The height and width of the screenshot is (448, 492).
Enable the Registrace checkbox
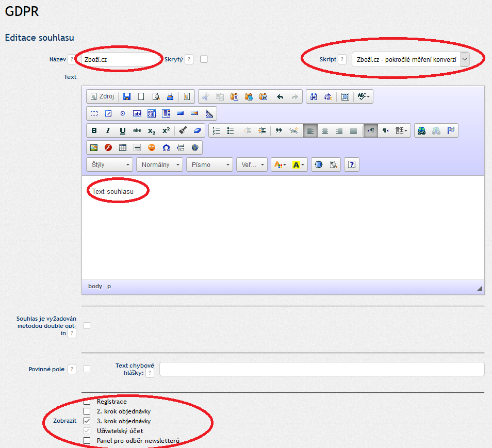coord(87,402)
